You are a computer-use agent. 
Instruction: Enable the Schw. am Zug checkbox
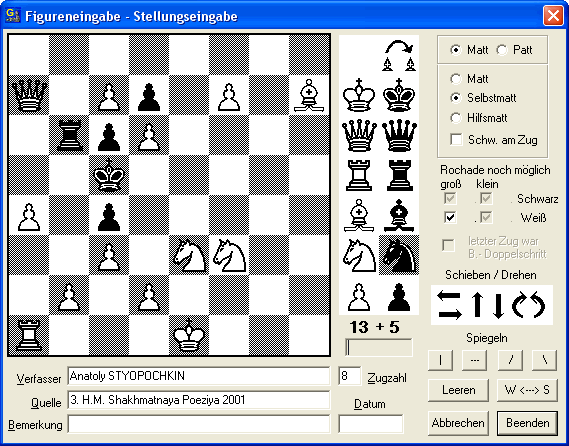click(x=456, y=139)
